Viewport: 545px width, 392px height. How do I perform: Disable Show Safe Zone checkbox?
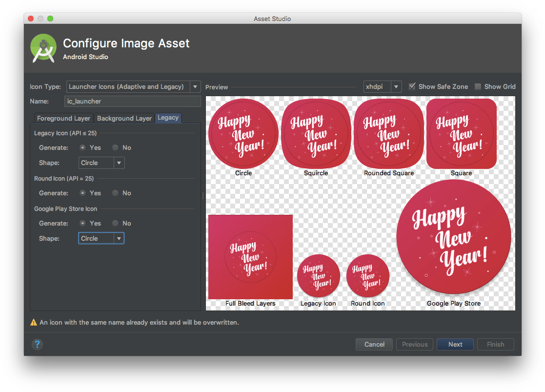[x=412, y=86]
